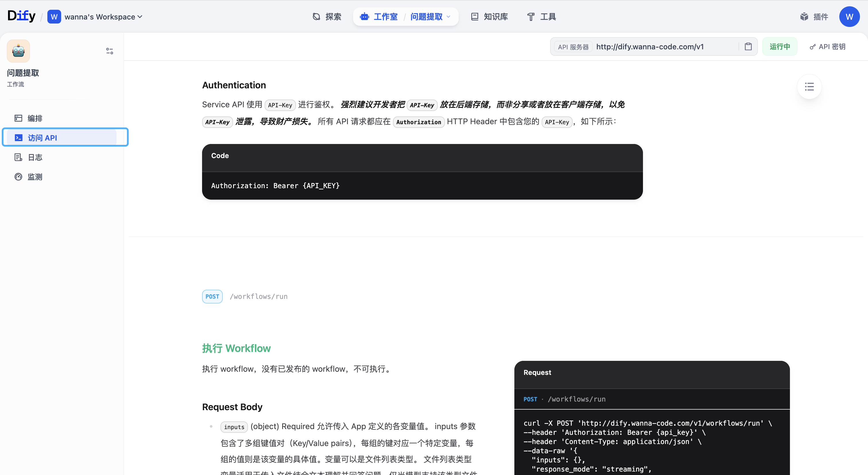Select 访问 API in sidebar
Screen dimensions: 868x475
click(42, 138)
